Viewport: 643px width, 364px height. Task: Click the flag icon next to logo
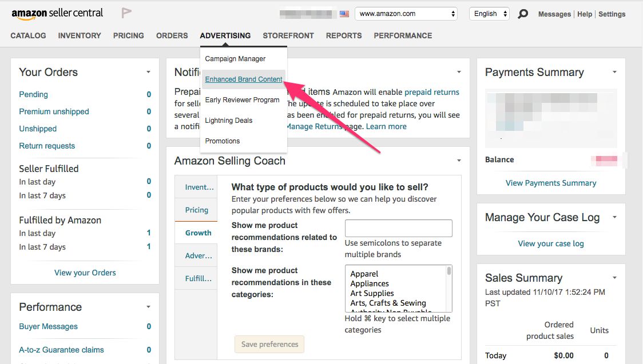click(126, 13)
